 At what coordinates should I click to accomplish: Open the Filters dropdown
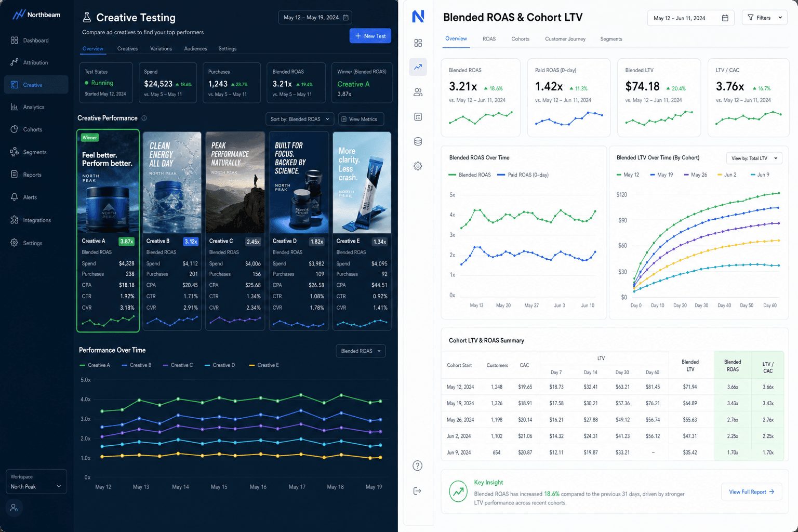[x=764, y=18]
